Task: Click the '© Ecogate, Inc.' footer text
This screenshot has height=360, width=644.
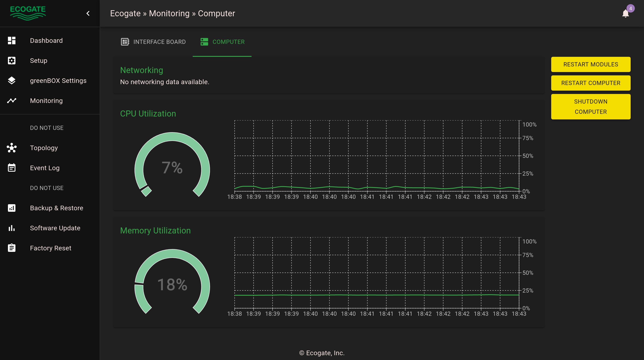Action: click(x=322, y=353)
